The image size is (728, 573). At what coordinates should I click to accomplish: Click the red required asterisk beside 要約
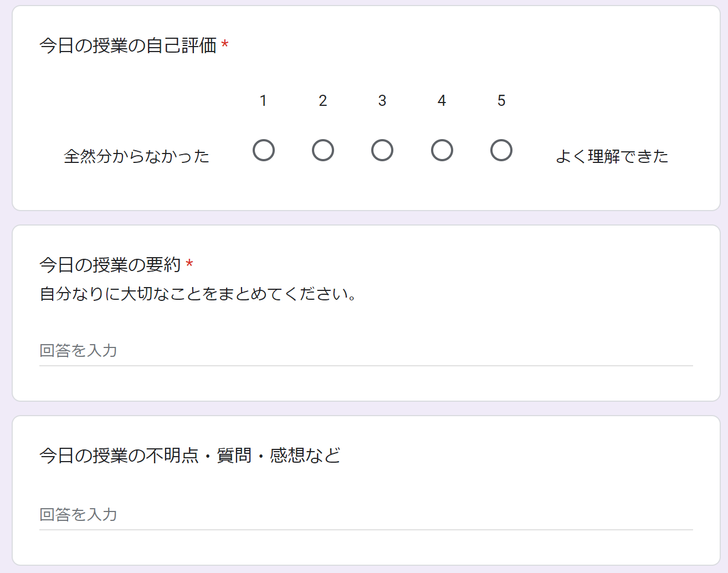[189, 264]
